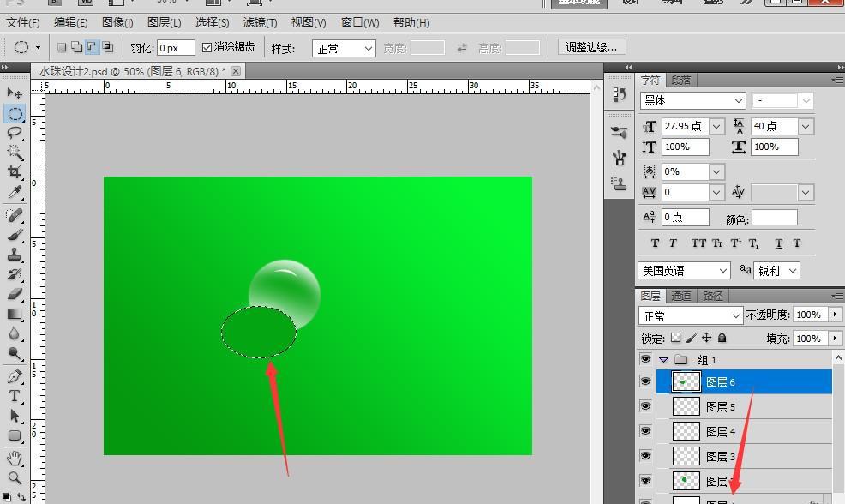
Task: Click Intersect with Selection mode icon
Action: click(x=107, y=47)
